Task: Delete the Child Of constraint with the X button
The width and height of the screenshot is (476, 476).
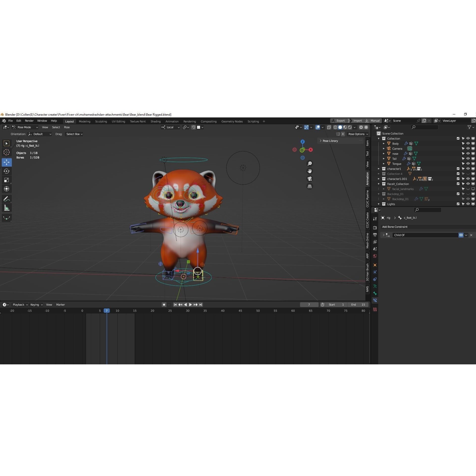Action: [471, 235]
